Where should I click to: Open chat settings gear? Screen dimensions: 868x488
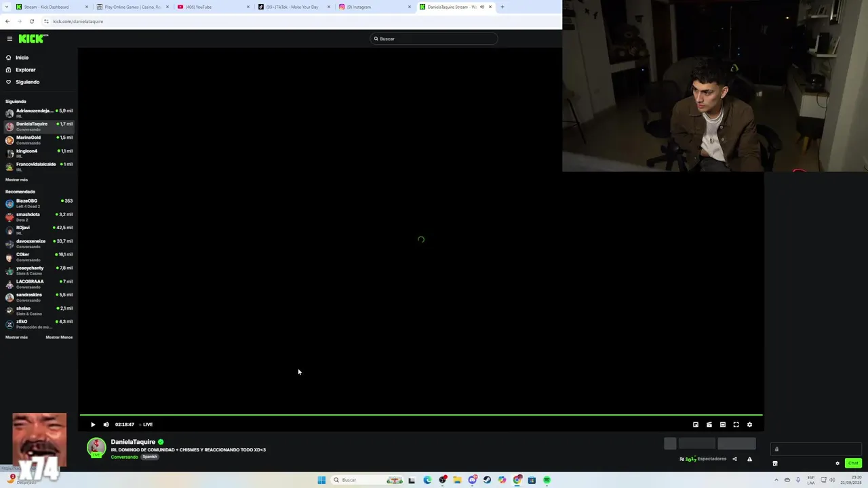(x=837, y=464)
